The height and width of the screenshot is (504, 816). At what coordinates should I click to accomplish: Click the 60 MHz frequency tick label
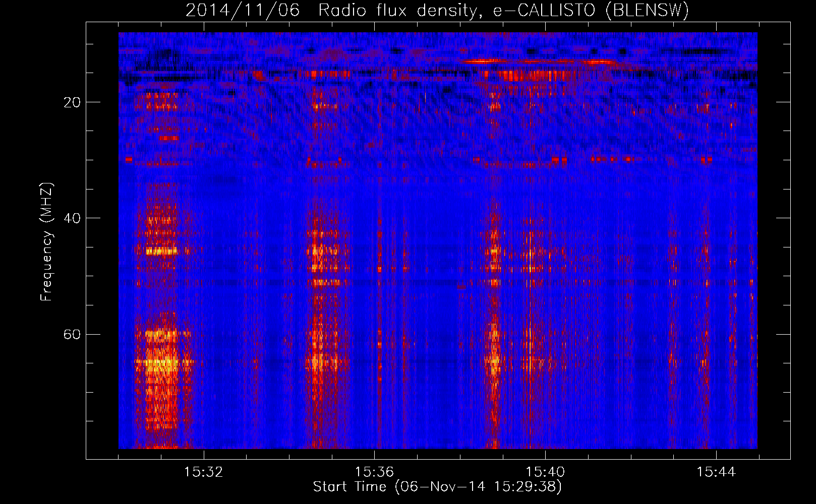[72, 334]
